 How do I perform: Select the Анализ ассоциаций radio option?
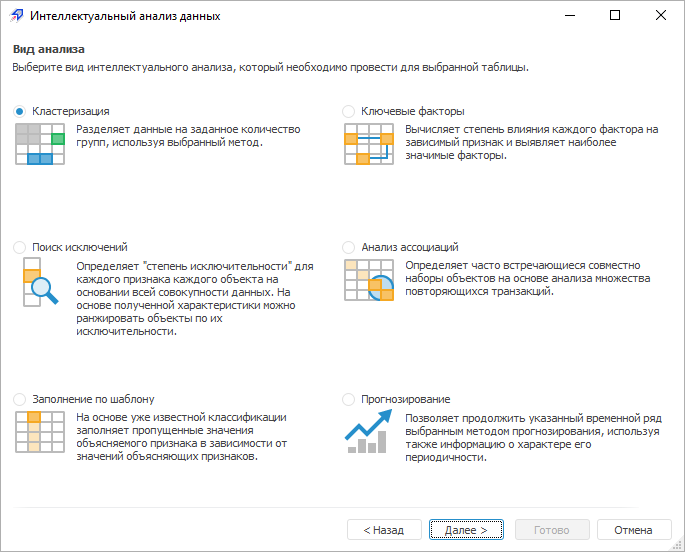click(x=349, y=247)
